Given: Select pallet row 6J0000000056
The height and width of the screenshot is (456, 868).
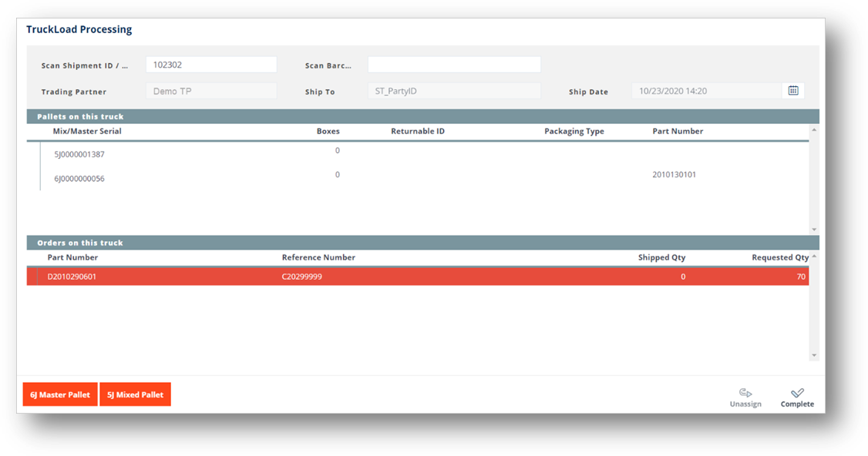Looking at the screenshot, I should (x=79, y=179).
